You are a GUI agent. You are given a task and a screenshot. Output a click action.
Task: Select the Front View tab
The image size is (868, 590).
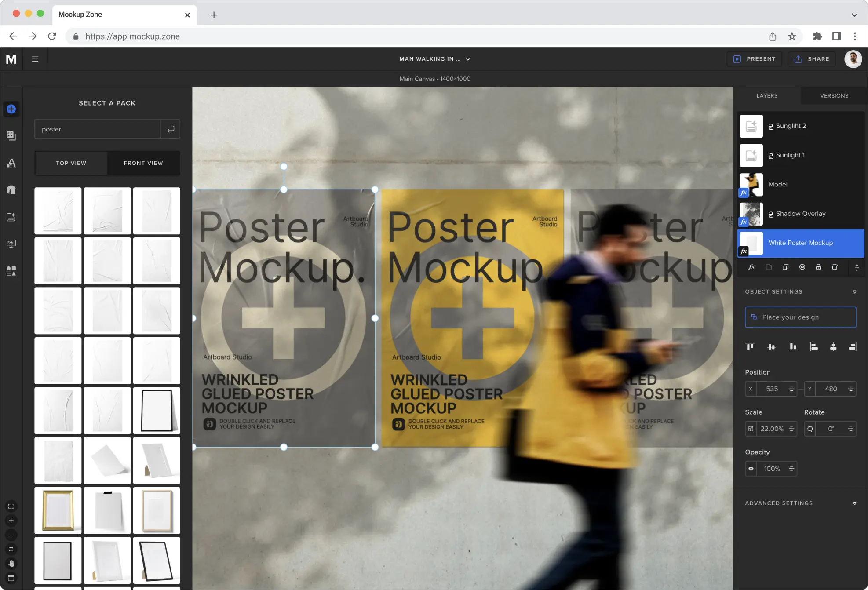tap(143, 163)
